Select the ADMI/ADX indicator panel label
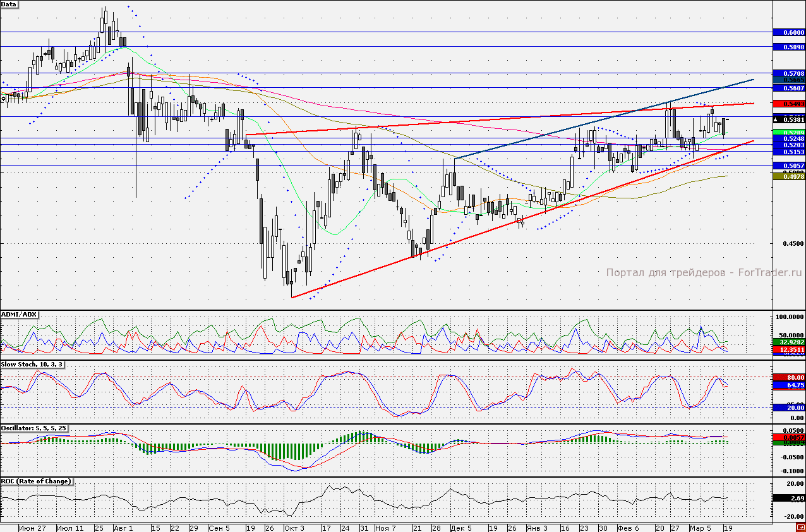Viewport: 806px width, 532px height. (x=20, y=314)
